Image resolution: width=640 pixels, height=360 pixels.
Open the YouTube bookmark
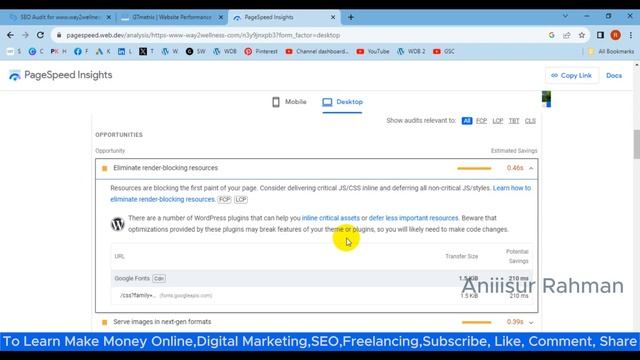click(373, 51)
